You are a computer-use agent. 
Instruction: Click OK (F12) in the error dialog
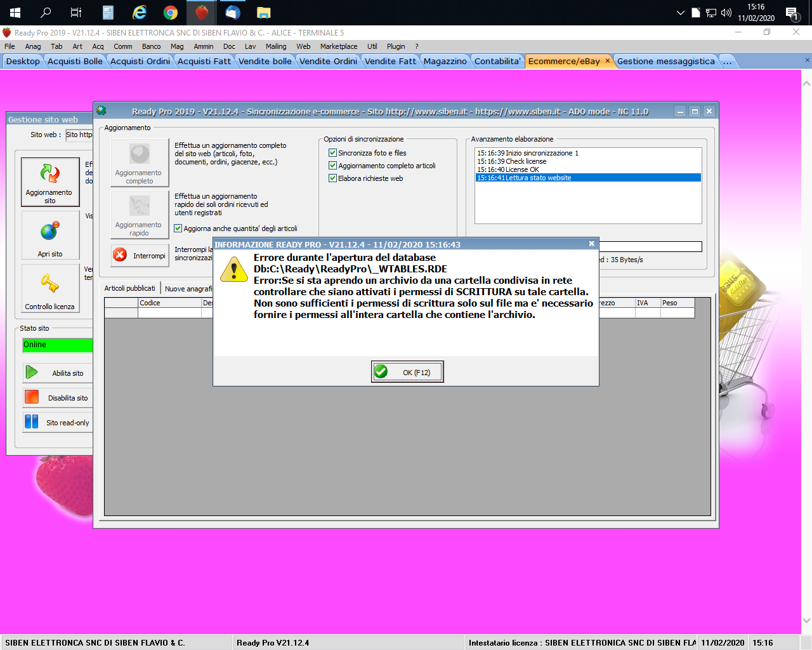(x=407, y=372)
